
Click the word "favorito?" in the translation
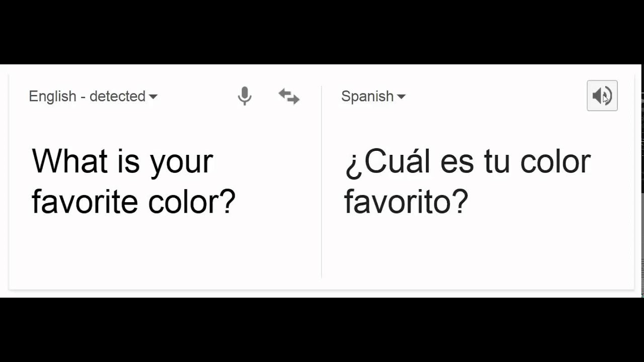(406, 202)
